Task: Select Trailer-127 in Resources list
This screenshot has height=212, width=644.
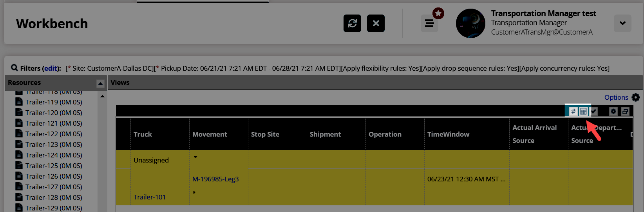Action: pyautogui.click(x=54, y=187)
